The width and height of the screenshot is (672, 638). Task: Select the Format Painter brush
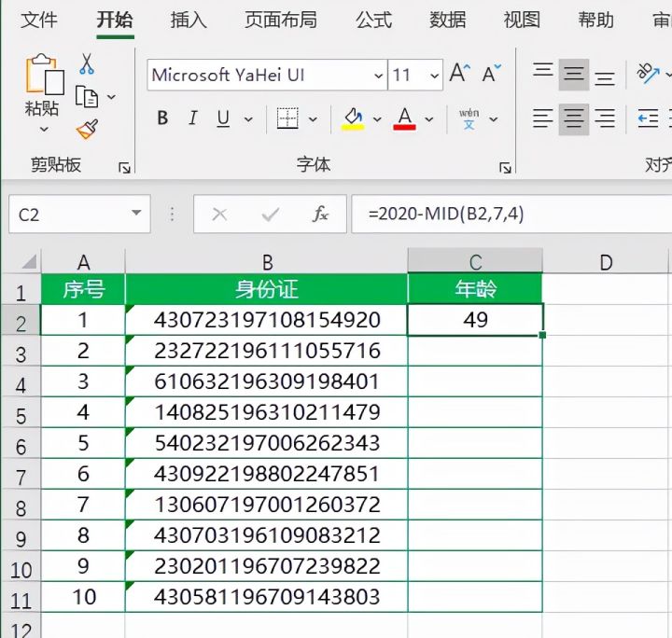87,129
